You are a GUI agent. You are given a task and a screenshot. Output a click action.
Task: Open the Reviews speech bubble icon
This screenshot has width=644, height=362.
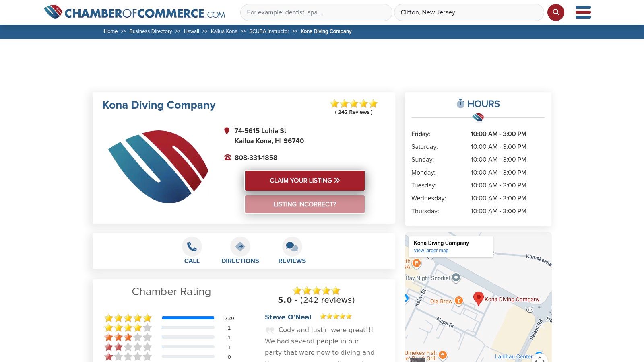tap(292, 246)
